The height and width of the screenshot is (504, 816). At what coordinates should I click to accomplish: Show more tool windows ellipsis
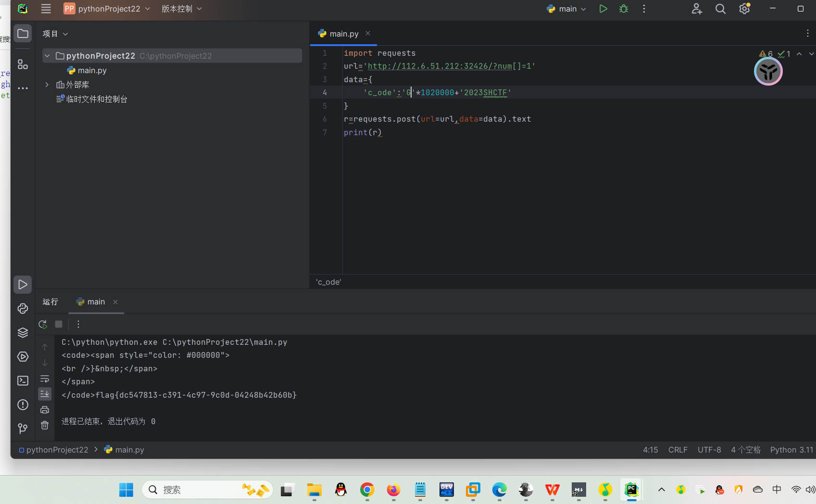23,88
